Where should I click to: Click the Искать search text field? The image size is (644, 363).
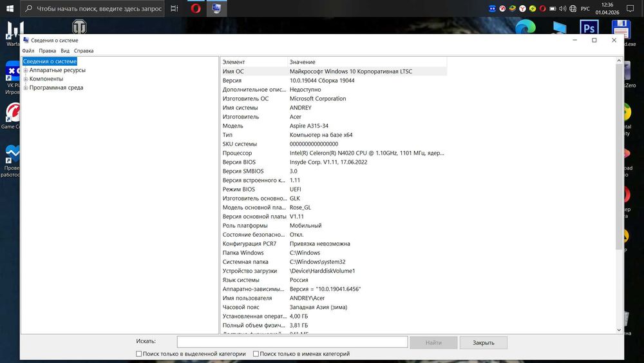pos(292,342)
